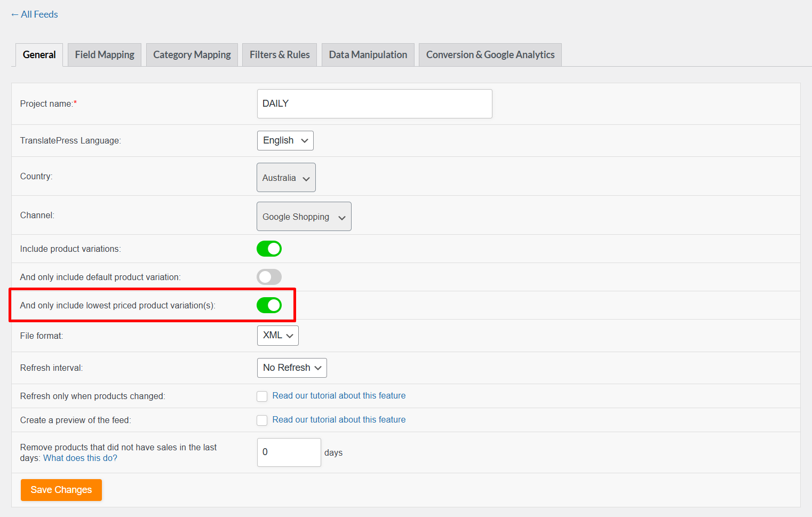The image size is (812, 517).
Task: Tick Create a preview of the feed checkbox
Action: click(262, 420)
